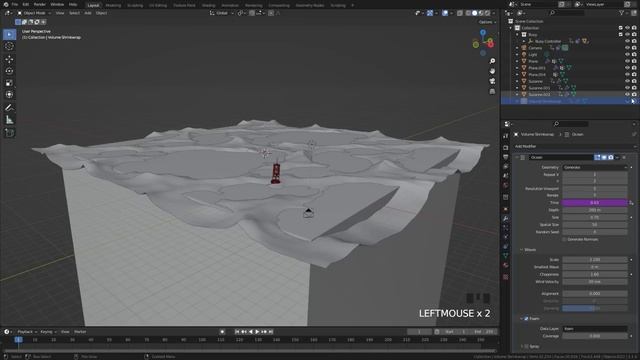Open the Render menu
The image size is (640, 360).
[x=40, y=4]
